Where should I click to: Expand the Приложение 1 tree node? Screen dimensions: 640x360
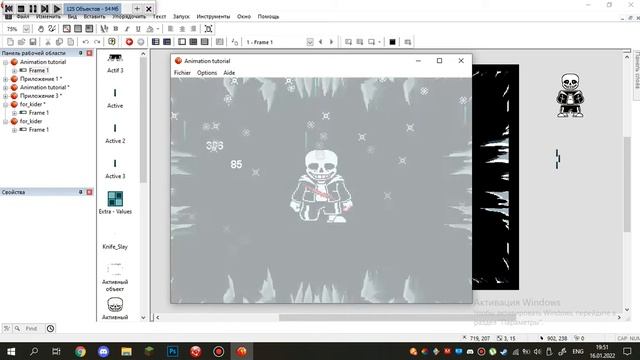click(x=6, y=79)
